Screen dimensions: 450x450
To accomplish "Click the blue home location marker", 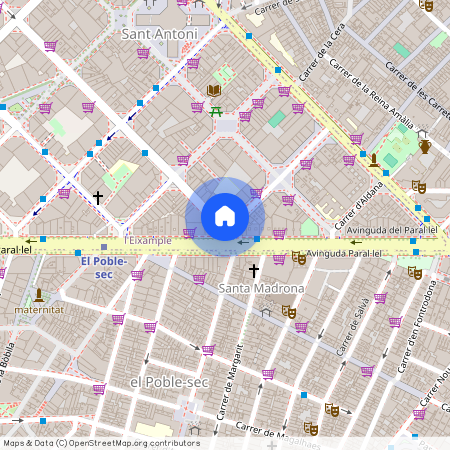I will coord(225,217).
